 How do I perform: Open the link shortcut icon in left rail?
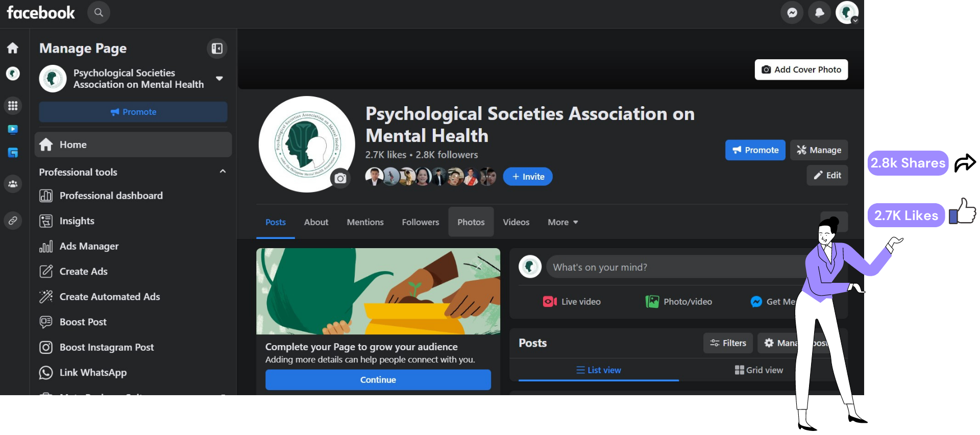[x=13, y=221]
